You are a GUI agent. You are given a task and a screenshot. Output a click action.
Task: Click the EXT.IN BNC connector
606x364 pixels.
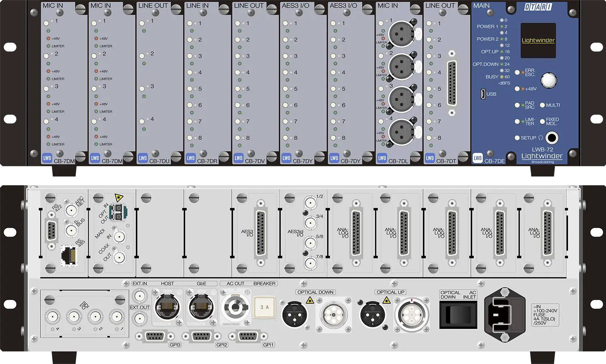coord(140,296)
